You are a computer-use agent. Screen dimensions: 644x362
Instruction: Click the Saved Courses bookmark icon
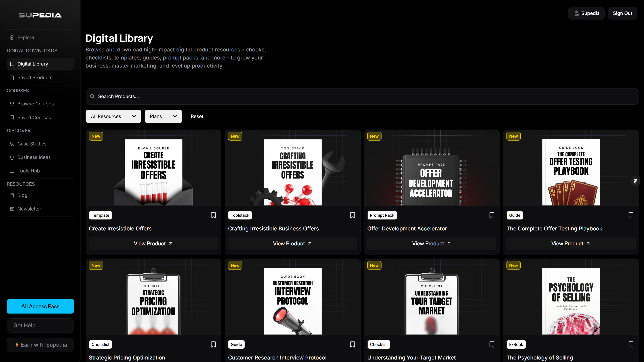point(12,117)
